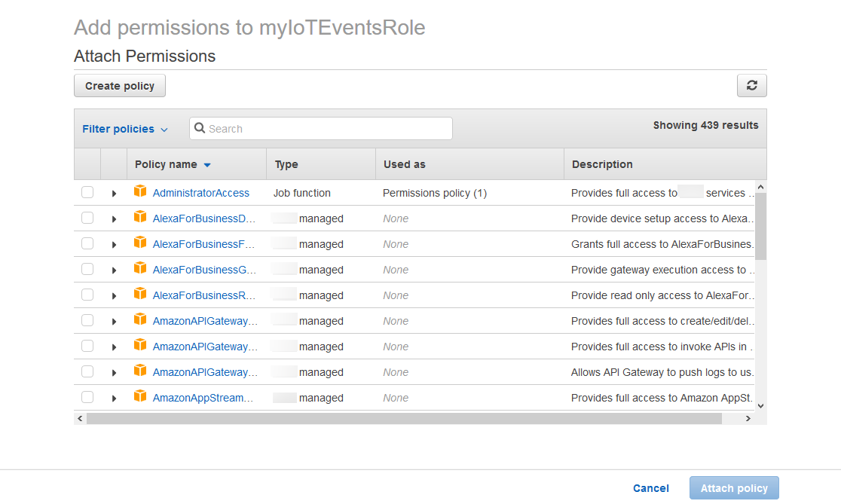Click the policy icon next to AmazonAppStream
This screenshot has height=504, width=841.
coord(140,397)
